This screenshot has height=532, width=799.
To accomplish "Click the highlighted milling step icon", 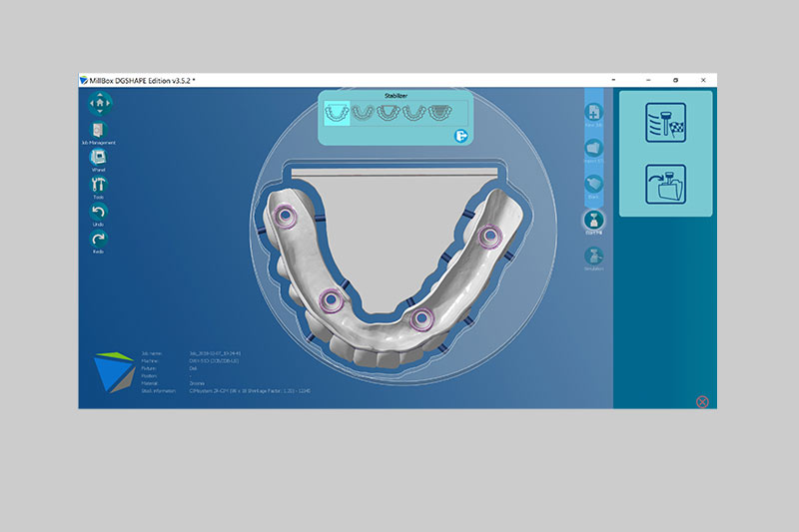I will click(593, 220).
